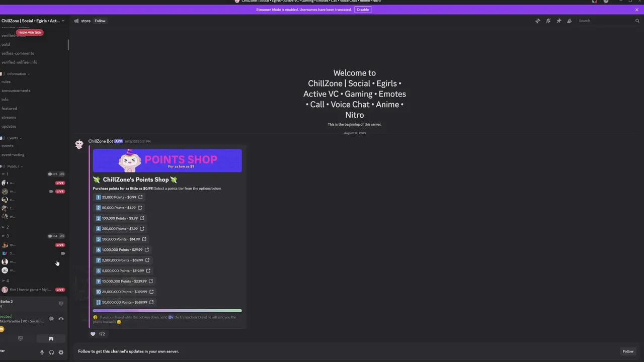Click the camera icon of voice channel 3
Viewport: 644px width, 362px height.
coord(50,236)
